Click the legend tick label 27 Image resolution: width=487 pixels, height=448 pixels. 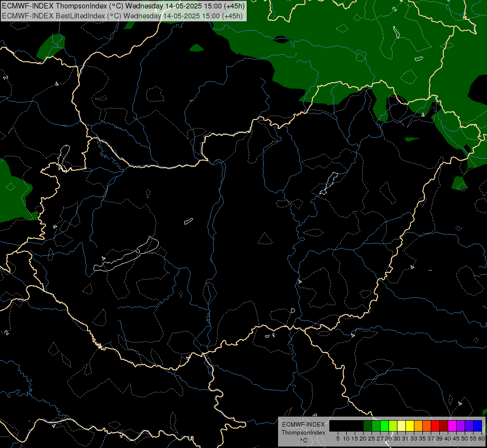pyautogui.click(x=380, y=439)
